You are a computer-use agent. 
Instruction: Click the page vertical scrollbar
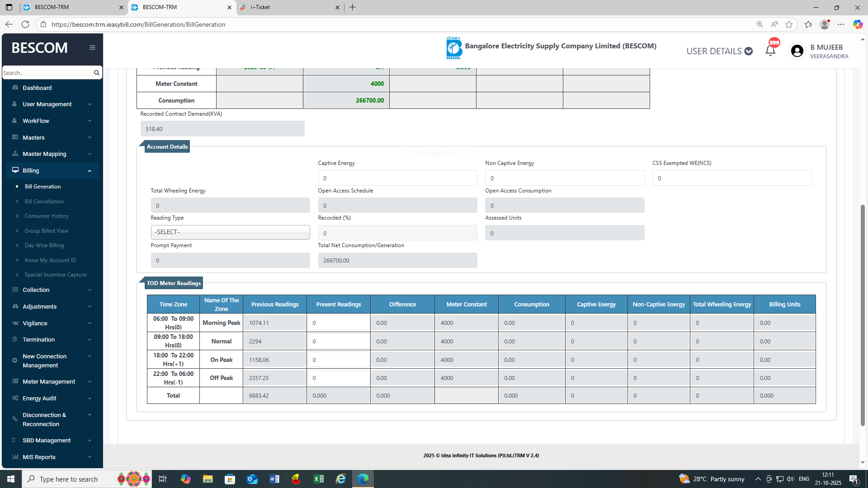[x=863, y=316]
